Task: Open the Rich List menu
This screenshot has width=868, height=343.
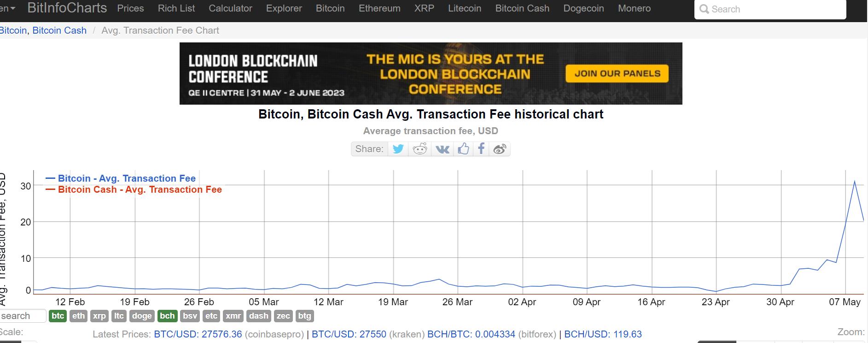Action: click(176, 8)
